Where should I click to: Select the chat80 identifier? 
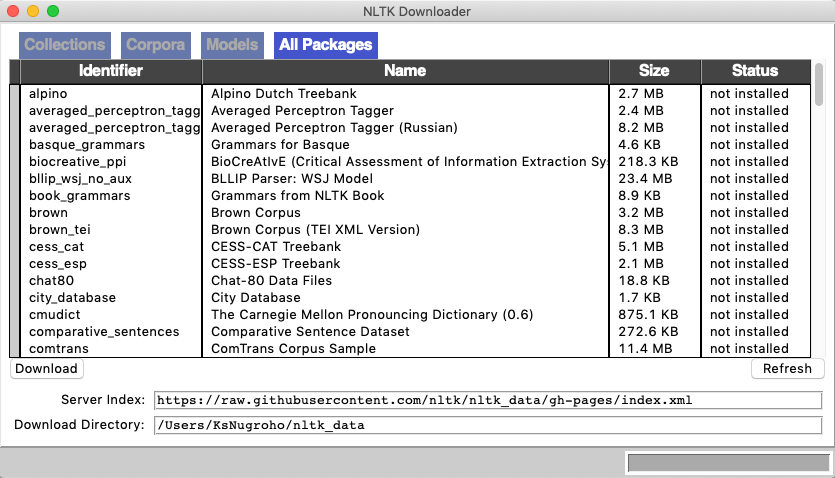[52, 281]
